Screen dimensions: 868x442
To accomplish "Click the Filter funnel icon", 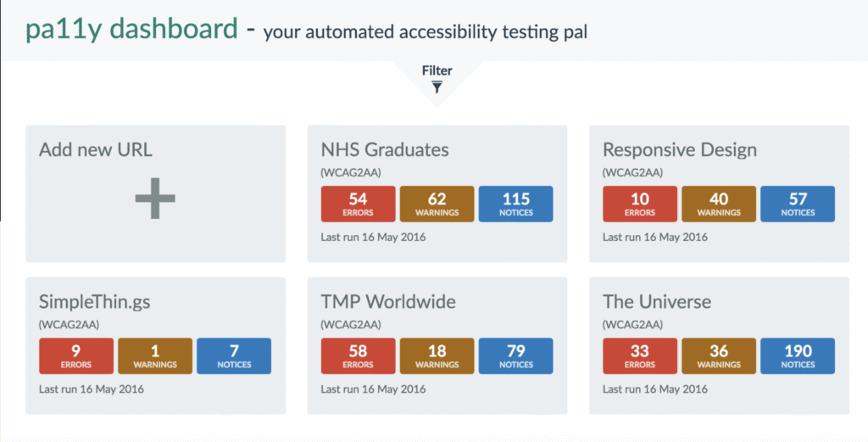I will pyautogui.click(x=437, y=87).
